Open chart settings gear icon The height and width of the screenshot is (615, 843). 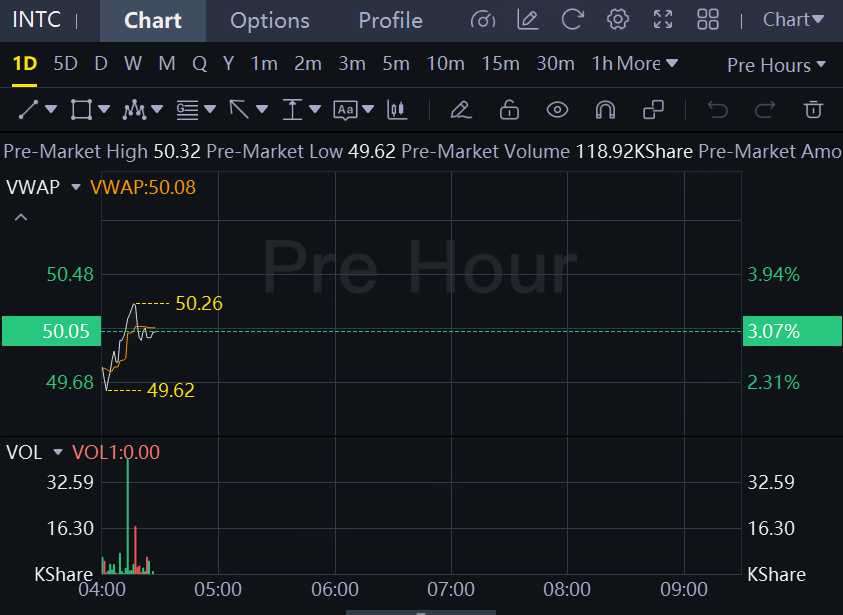pyautogui.click(x=618, y=20)
